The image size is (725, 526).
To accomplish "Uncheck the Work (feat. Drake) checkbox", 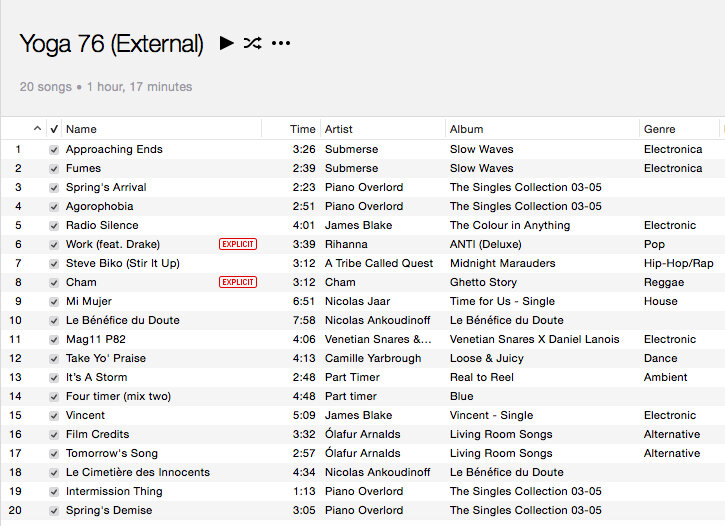I will click(x=54, y=245).
